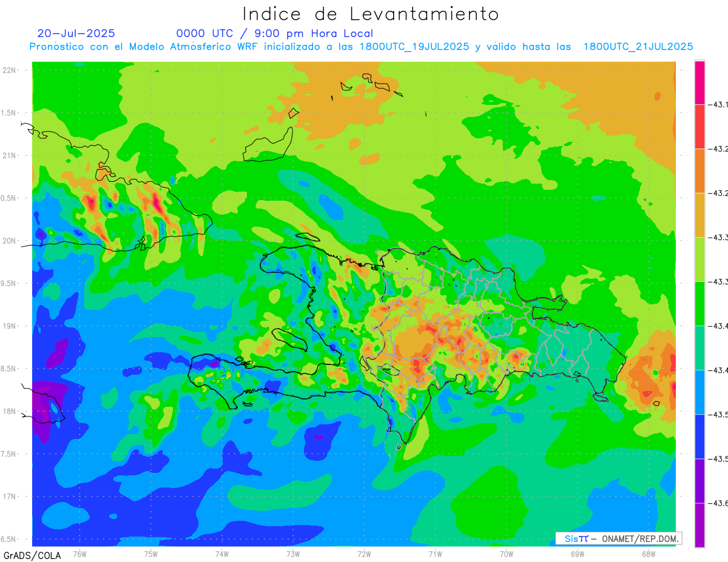Select the orange legend swatch
Viewport: 728px width, 562px height.
(x=699, y=171)
